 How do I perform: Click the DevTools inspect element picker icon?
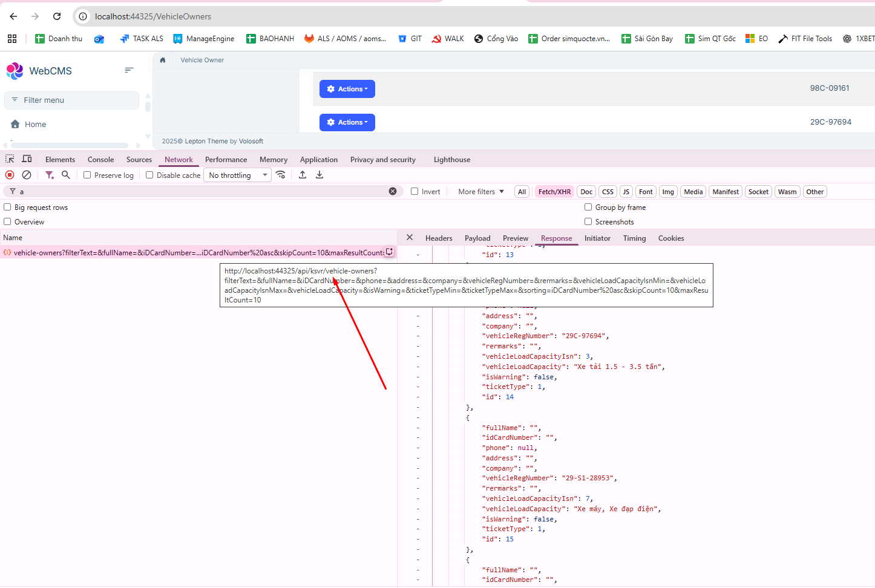coord(10,159)
